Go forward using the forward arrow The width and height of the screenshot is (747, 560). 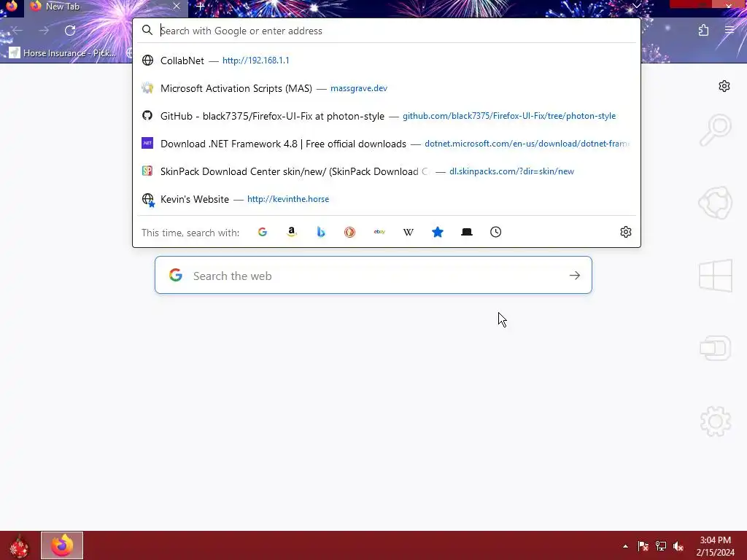(x=44, y=31)
